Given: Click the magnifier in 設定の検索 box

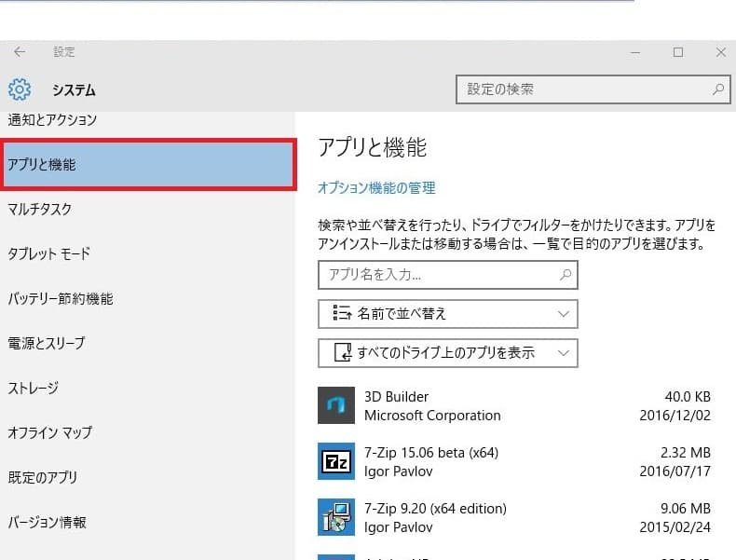Looking at the screenshot, I should point(718,89).
